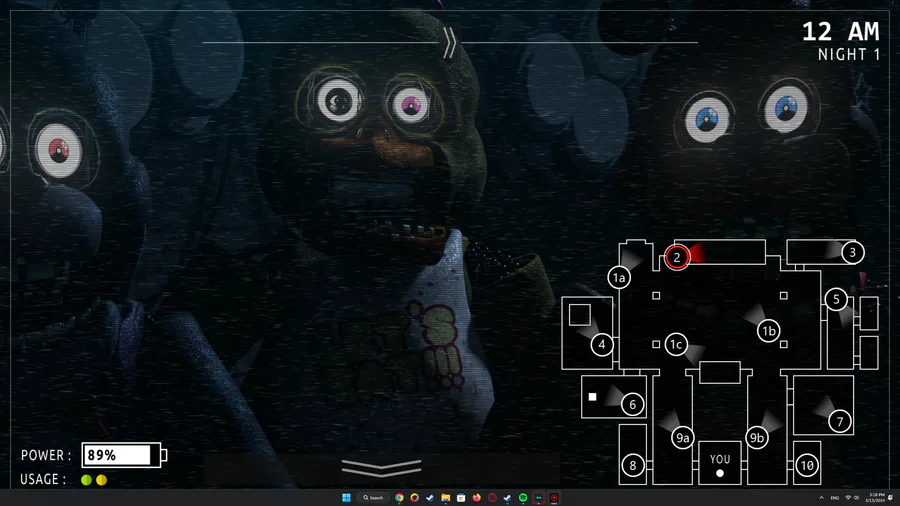The width and height of the screenshot is (900, 506).
Task: Click the 12 AM clock text
Action: 840,32
